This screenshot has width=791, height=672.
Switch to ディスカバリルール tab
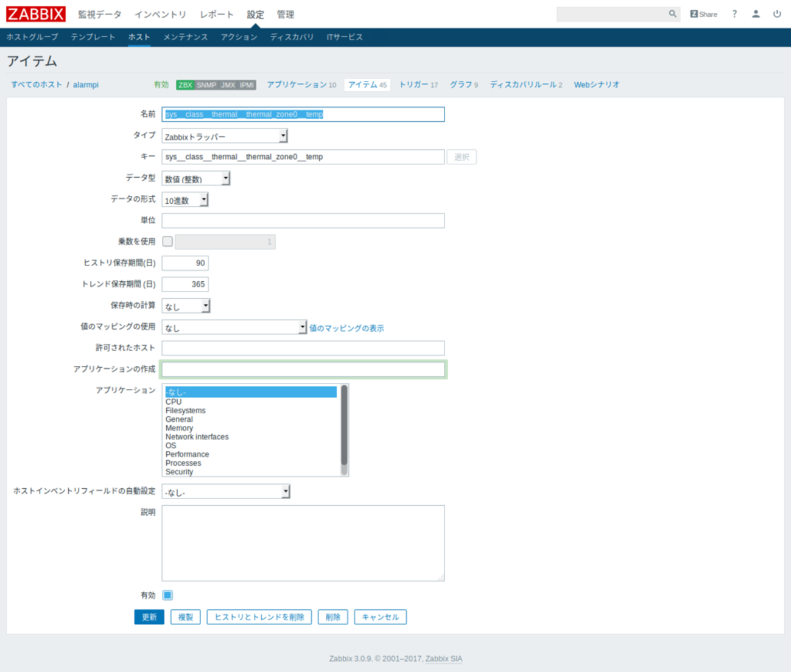click(x=526, y=85)
